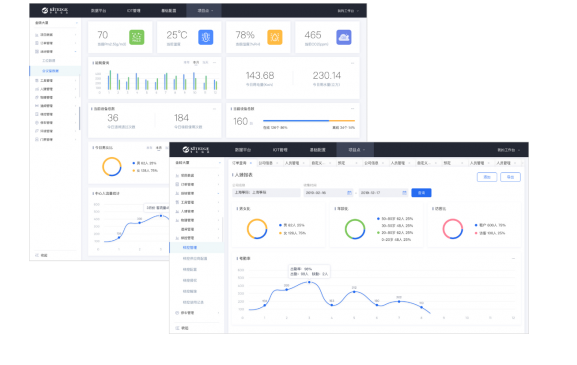Open the user workspace menu in front window
Image resolution: width=577 pixels, height=365 pixels.
(x=509, y=150)
